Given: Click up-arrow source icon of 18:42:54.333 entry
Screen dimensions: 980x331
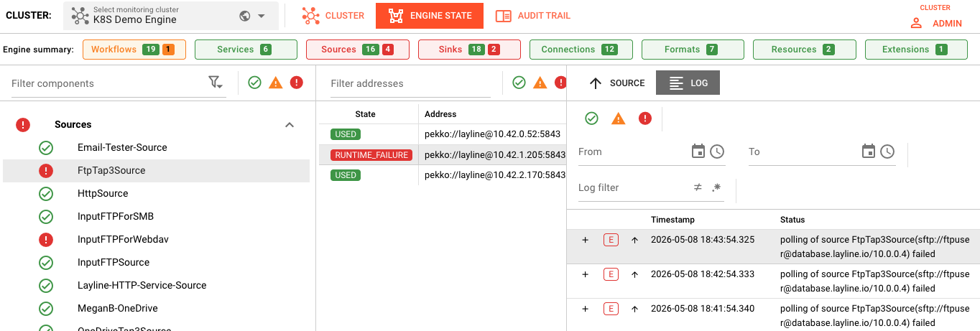Looking at the screenshot, I should [634, 274].
